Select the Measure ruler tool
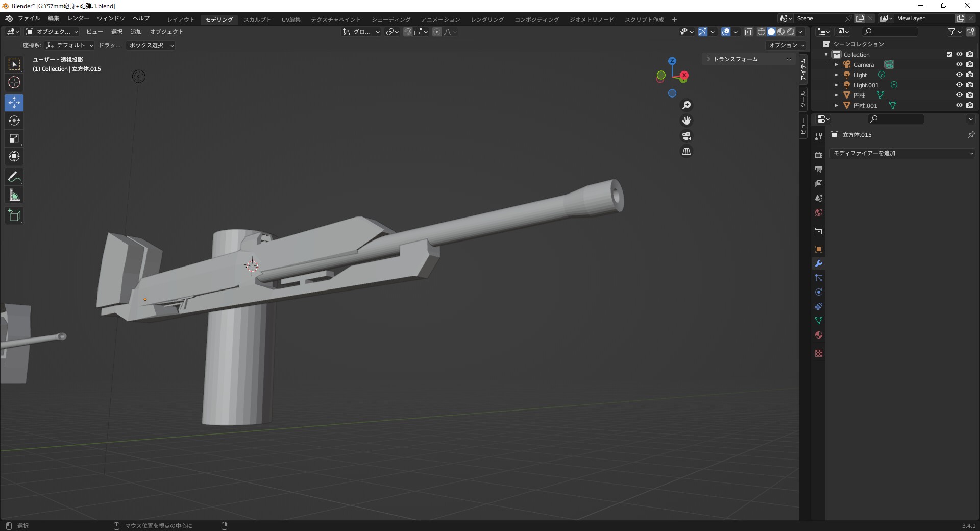This screenshot has height=531, width=980. coord(14,195)
